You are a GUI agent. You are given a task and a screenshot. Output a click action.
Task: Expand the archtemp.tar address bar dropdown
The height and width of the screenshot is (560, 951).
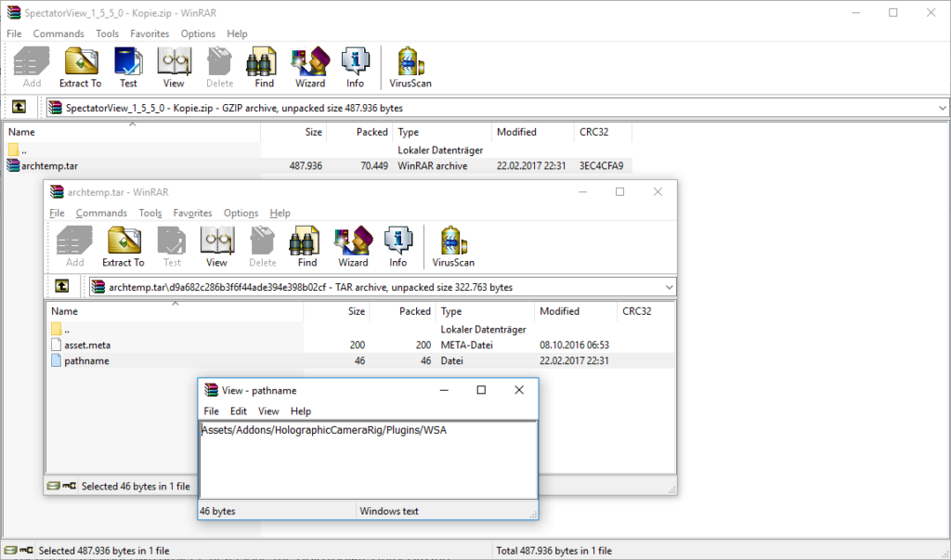[668, 287]
